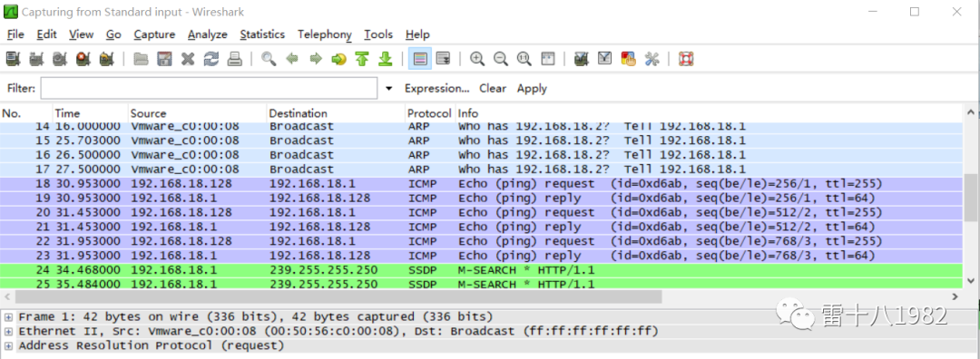Toggle packet list colorization
Image resolution: width=980 pixels, height=359 pixels.
coord(420,59)
